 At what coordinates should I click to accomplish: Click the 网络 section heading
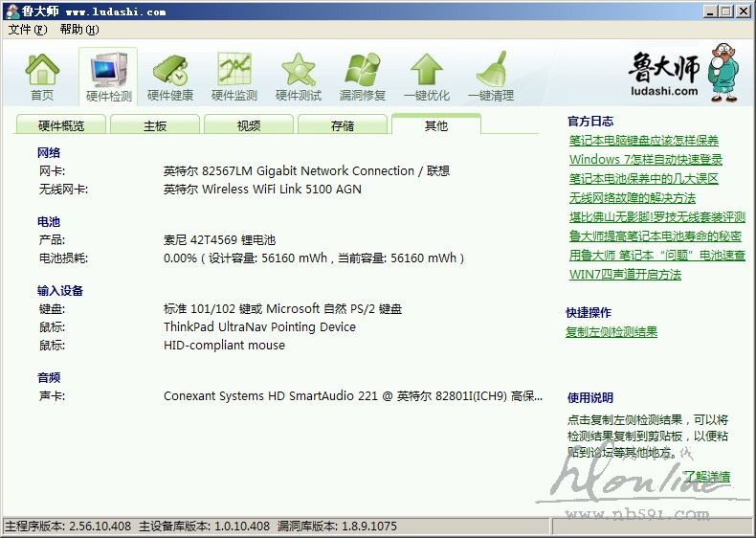point(49,153)
